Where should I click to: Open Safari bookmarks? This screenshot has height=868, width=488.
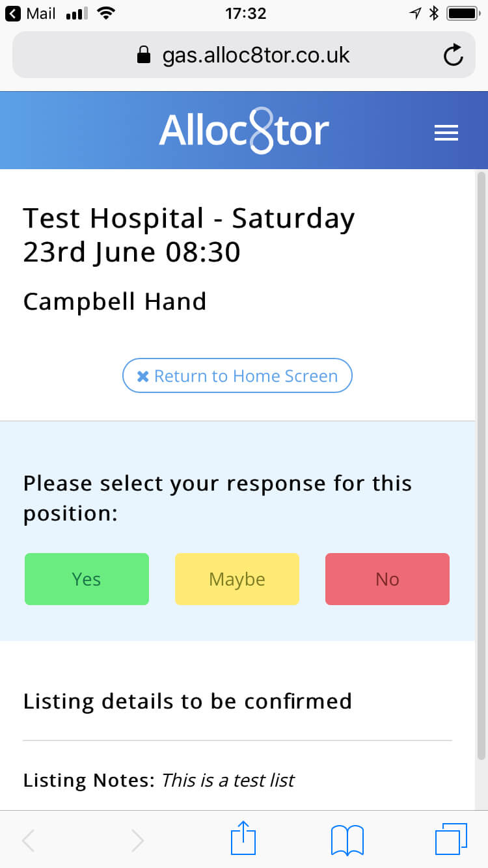click(x=347, y=839)
